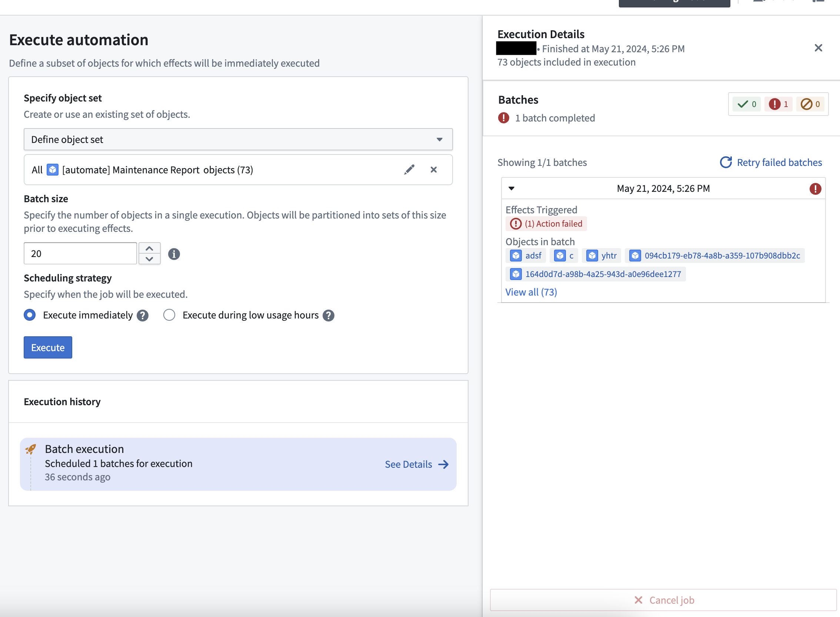Click the Cancel job button
Viewport: 840px width, 617px height.
[663, 600]
